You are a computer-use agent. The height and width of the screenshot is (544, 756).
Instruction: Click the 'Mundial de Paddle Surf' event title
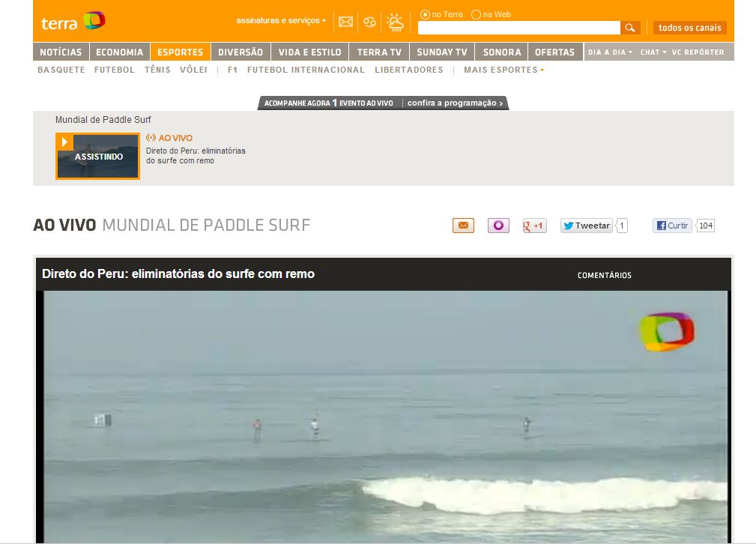[x=103, y=120]
